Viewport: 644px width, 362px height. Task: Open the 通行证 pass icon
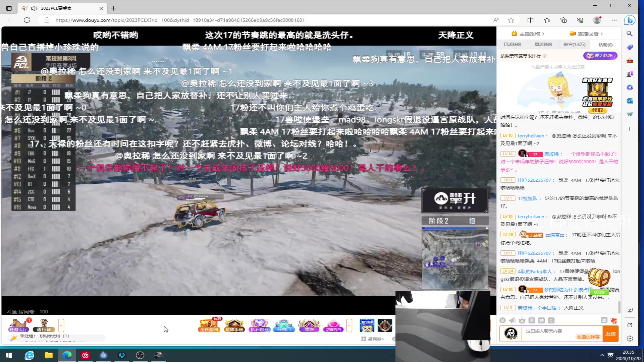pyautogui.click(x=44, y=325)
